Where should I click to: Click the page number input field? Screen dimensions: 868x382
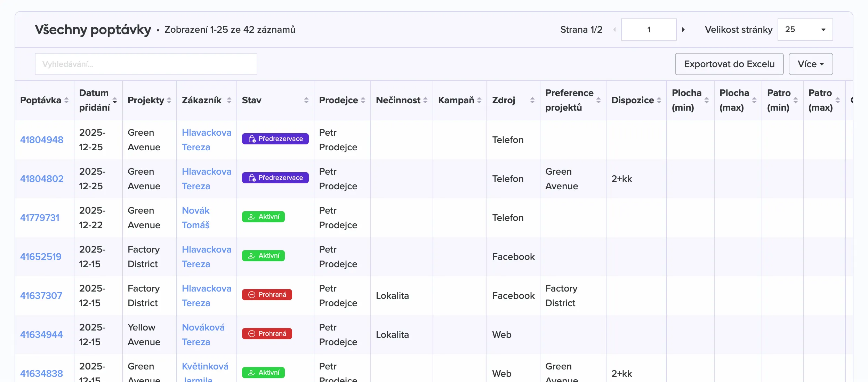tap(648, 30)
